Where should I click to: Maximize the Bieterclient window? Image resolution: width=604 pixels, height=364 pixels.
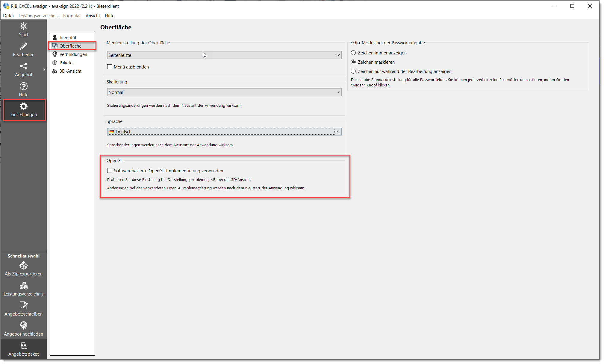pos(572,6)
